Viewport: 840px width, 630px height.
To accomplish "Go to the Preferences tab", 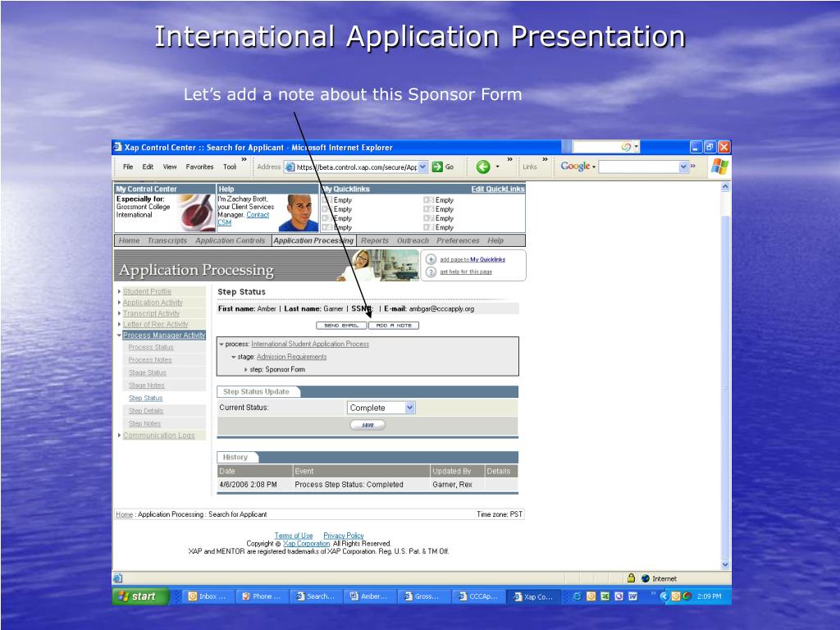I will [x=458, y=240].
